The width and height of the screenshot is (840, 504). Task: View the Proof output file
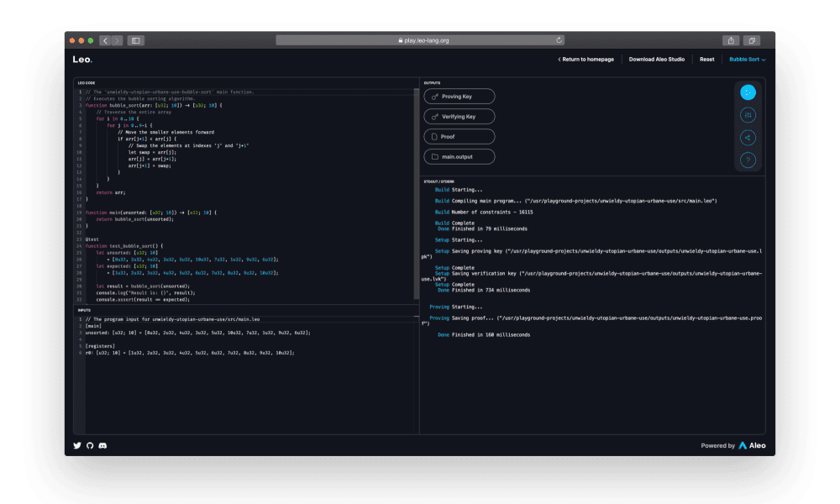(x=459, y=136)
